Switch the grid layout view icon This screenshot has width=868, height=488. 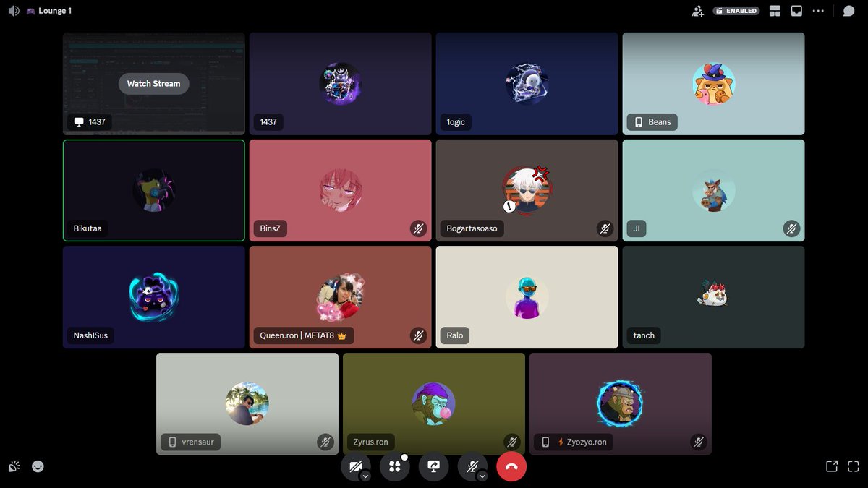tap(775, 11)
